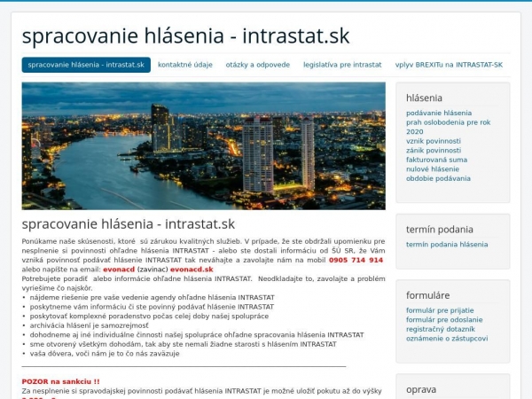Open the active 'spracovanie hlásenia - intrastat.sk' nav tab
Screen dimensions: 532x399
point(86,65)
